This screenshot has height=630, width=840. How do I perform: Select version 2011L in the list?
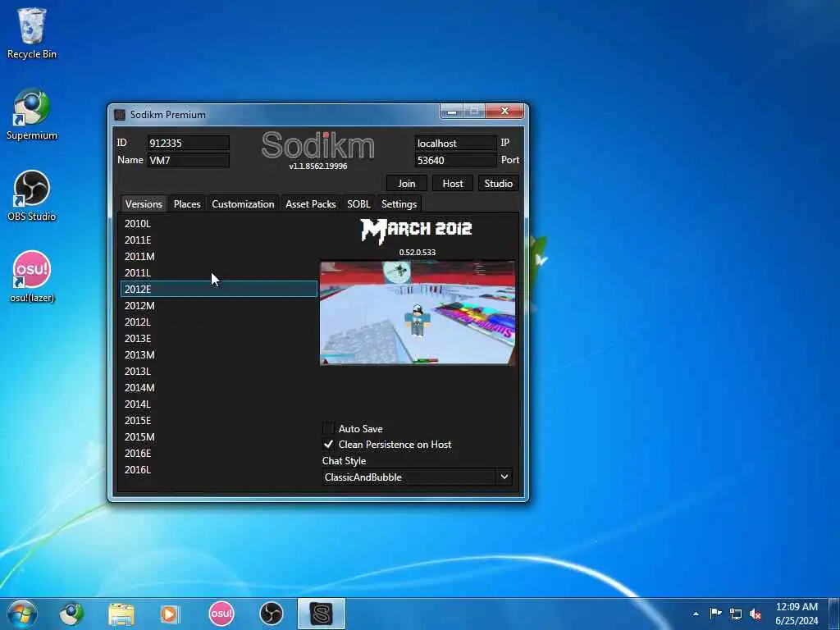coord(219,272)
